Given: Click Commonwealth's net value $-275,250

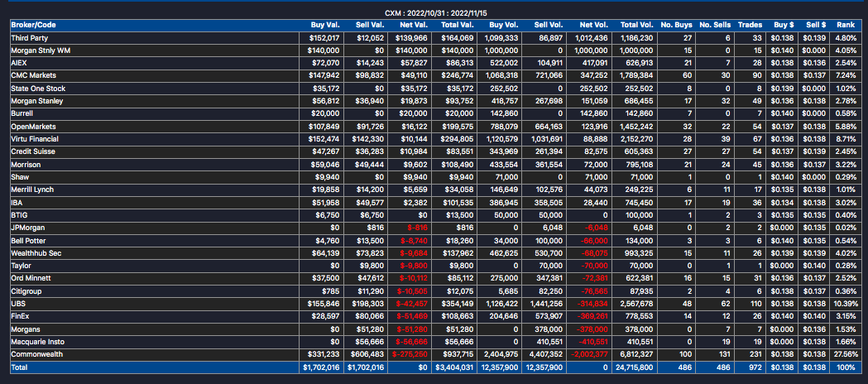Looking at the screenshot, I should pyautogui.click(x=410, y=354).
